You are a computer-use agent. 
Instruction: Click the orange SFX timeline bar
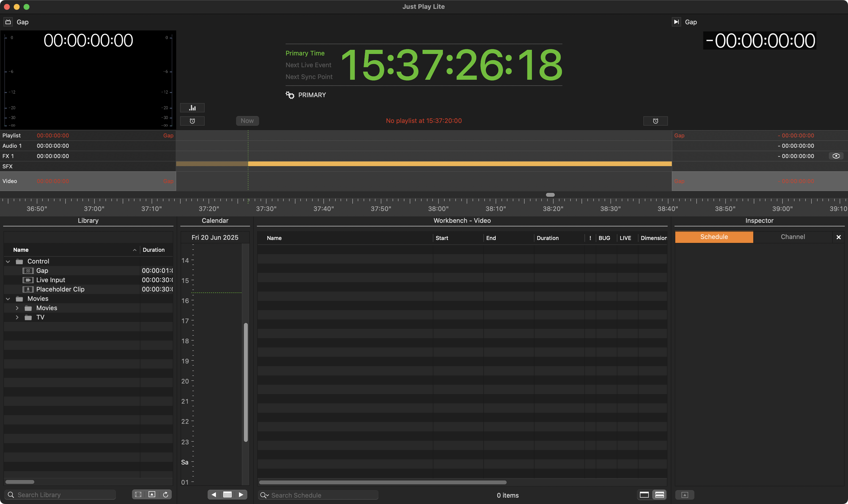click(x=424, y=164)
